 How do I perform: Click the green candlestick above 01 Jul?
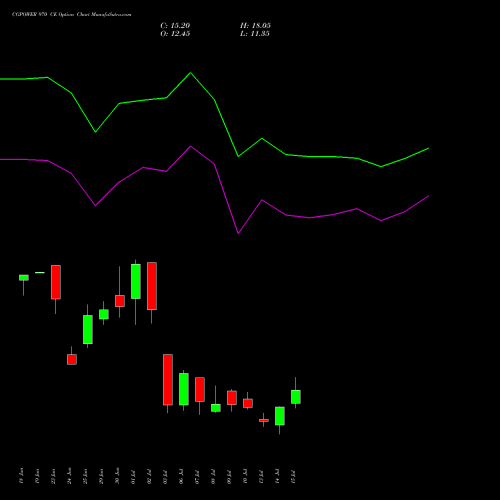136,281
